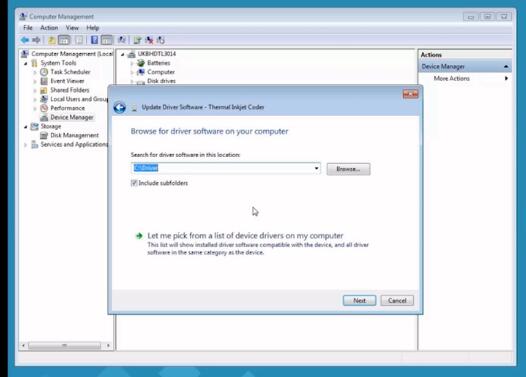The width and height of the screenshot is (526, 377).
Task: Click the Event Viewer icon in tree
Action: point(44,81)
